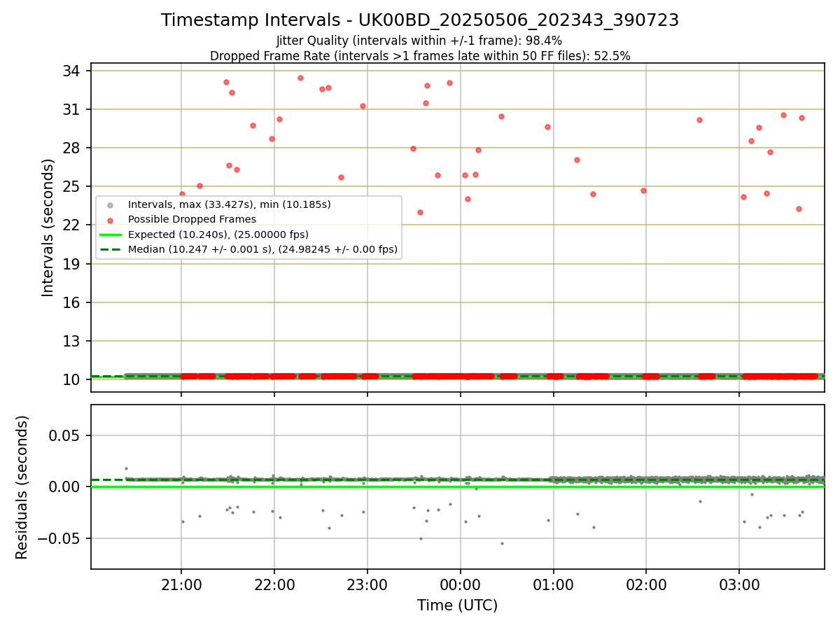Click the highest red dropped-frame point near 33.4 seconds
Image resolution: width=840 pixels, height=630 pixels.
point(300,78)
